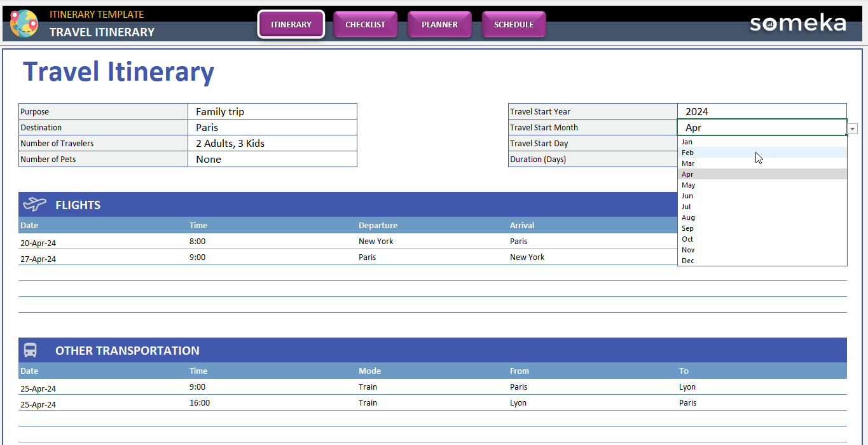The width and height of the screenshot is (868, 445).
Task: Click the airplane icon in the FLIGHTS header
Action: point(34,204)
